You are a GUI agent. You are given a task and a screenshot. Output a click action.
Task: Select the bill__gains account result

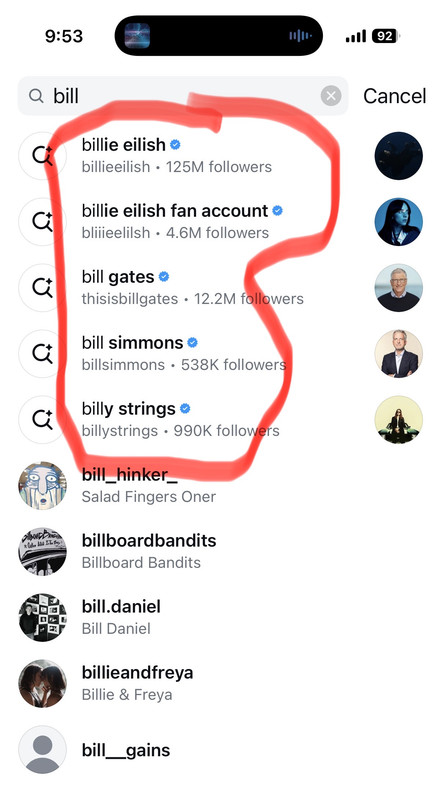(221, 749)
